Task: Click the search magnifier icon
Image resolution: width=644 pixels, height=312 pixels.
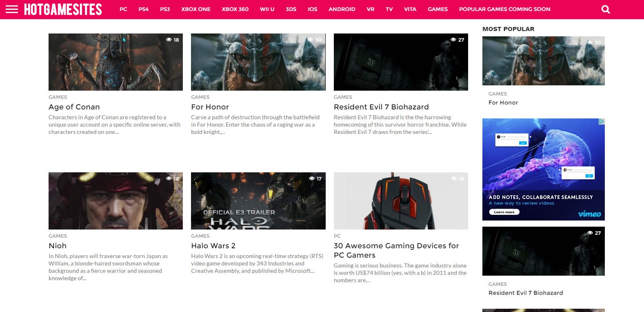Action: pos(606,9)
